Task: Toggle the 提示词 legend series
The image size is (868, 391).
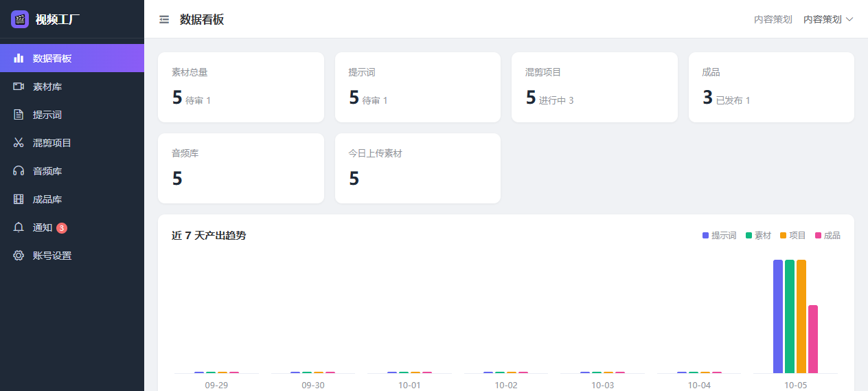Action: tap(720, 236)
